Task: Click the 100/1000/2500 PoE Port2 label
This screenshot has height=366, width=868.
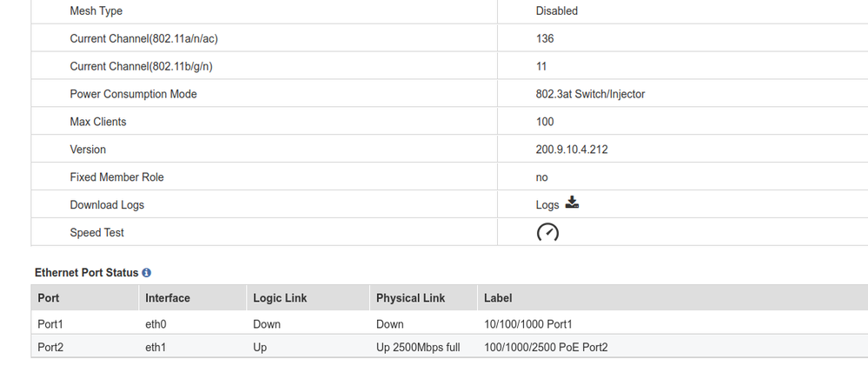Action: 546,348
